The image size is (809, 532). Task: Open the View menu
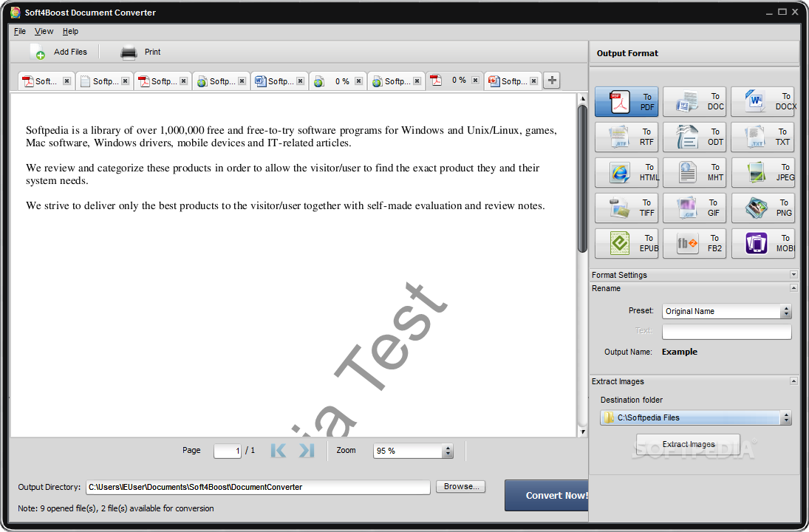[44, 32]
